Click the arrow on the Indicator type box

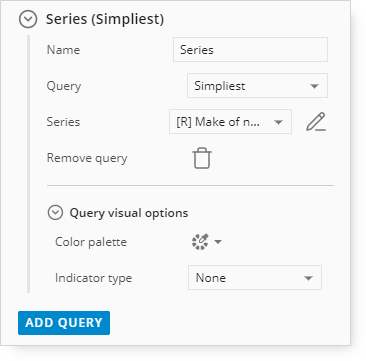308,278
